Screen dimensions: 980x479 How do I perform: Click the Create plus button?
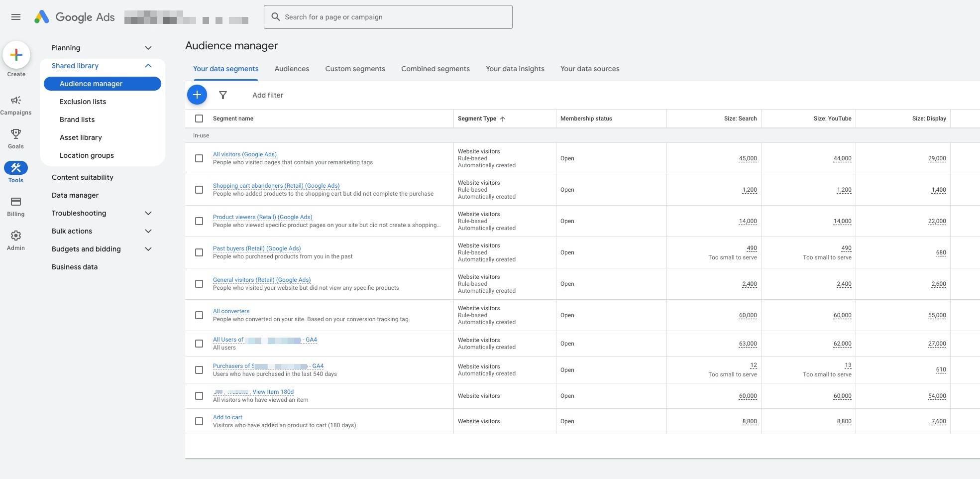(x=16, y=55)
